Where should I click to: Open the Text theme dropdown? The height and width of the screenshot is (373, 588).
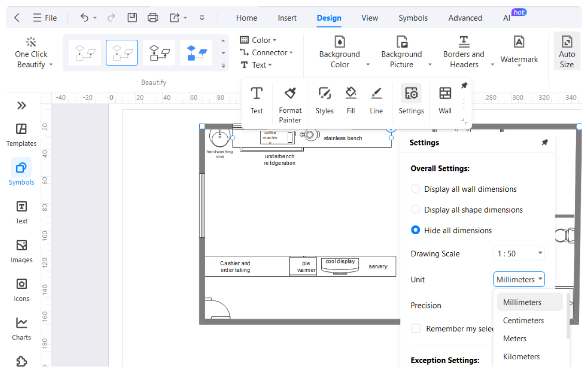click(256, 65)
